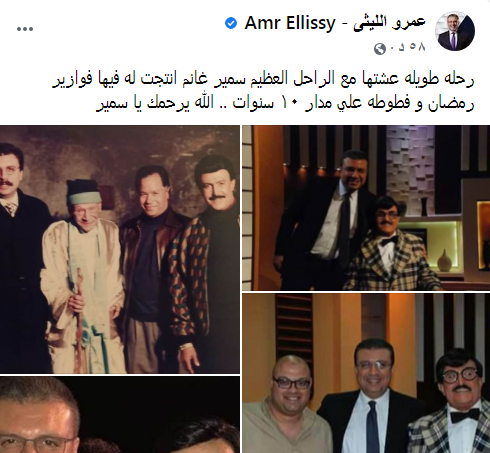
Task: Click the bald man with glasses in photo
Action: pos(287,405)
